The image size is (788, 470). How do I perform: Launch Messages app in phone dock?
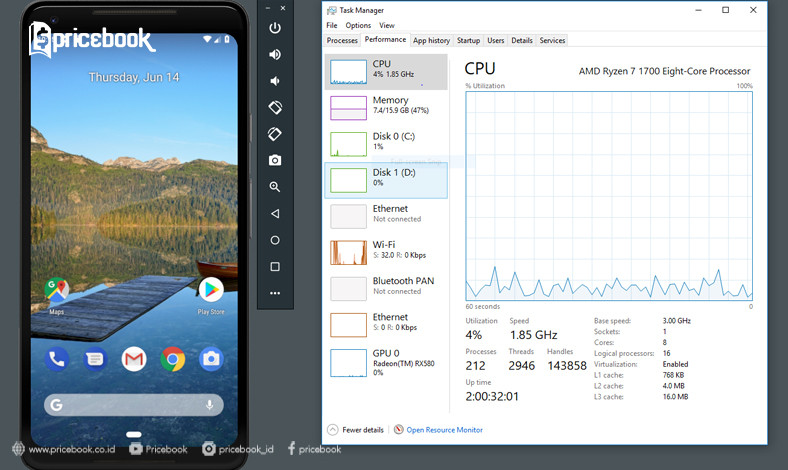click(95, 359)
